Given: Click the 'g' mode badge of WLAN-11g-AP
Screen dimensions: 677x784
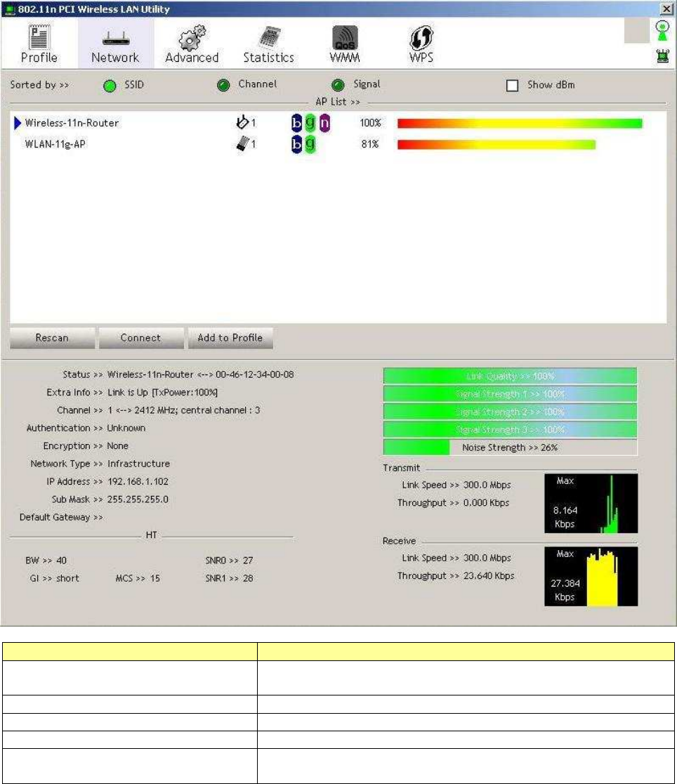Looking at the screenshot, I should pyautogui.click(x=310, y=145).
